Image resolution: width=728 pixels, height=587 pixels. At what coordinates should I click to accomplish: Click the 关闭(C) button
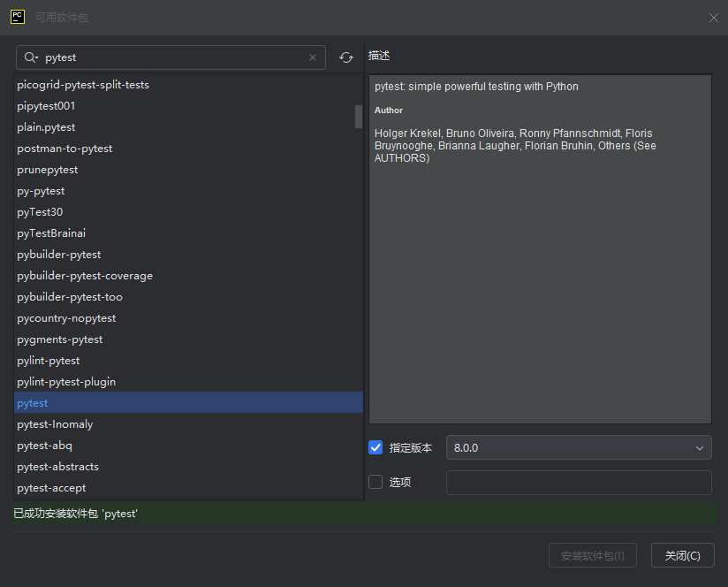682,555
